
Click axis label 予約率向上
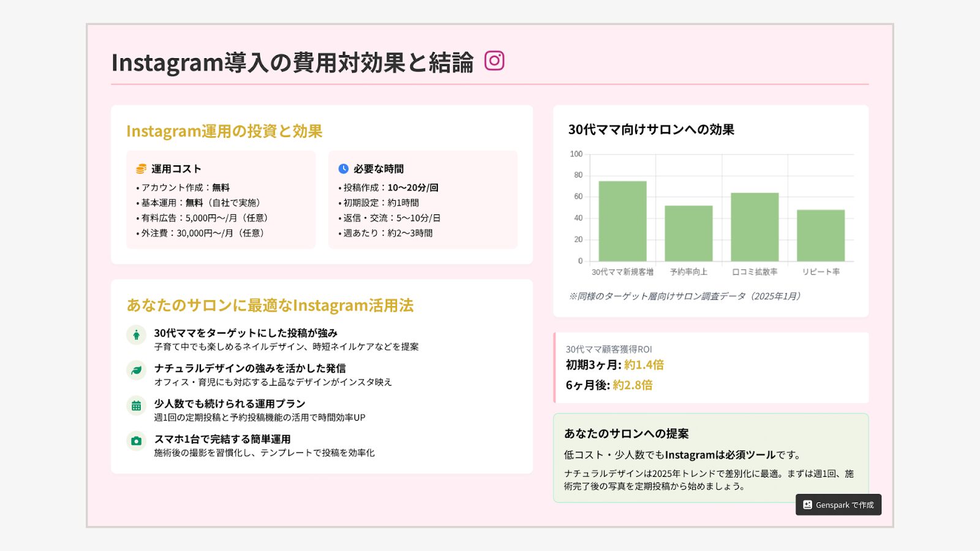click(688, 272)
